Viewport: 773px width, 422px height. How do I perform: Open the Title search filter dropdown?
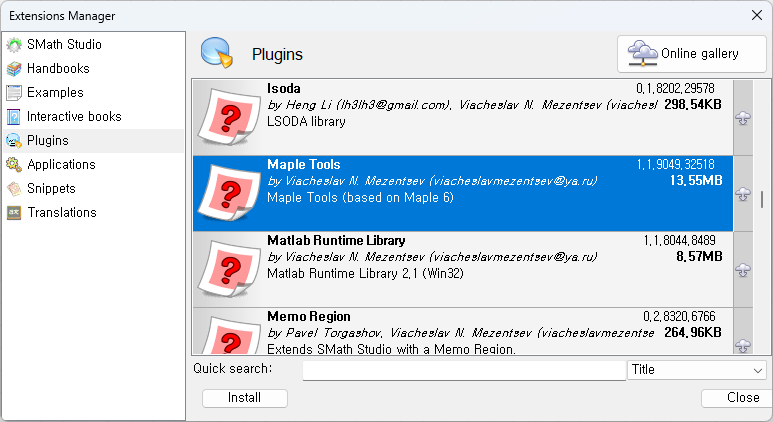[x=696, y=370]
